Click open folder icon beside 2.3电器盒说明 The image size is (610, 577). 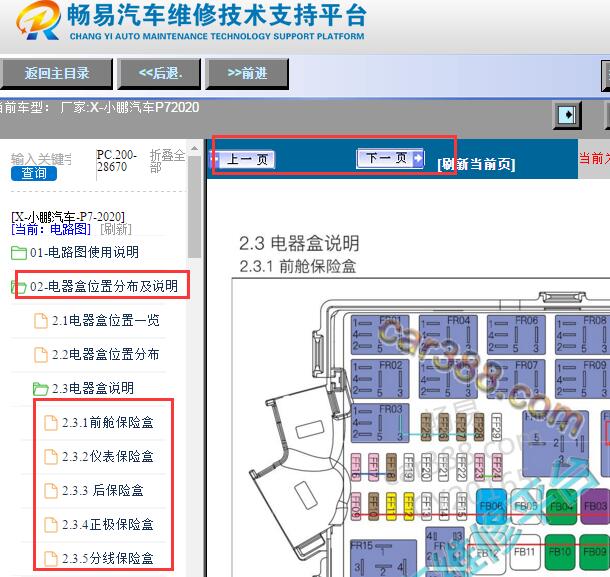point(40,389)
